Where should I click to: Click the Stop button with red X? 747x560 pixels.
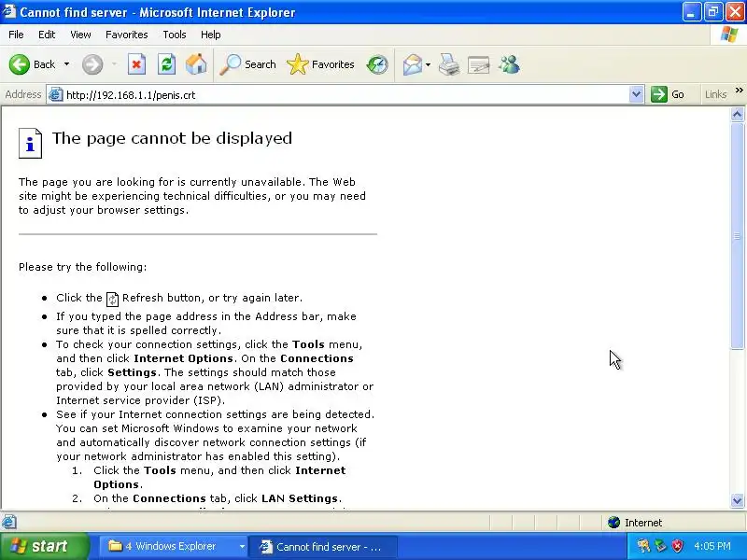point(136,64)
